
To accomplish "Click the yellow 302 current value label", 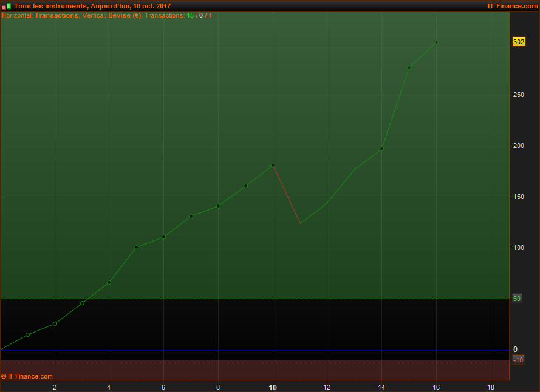I will coord(519,42).
